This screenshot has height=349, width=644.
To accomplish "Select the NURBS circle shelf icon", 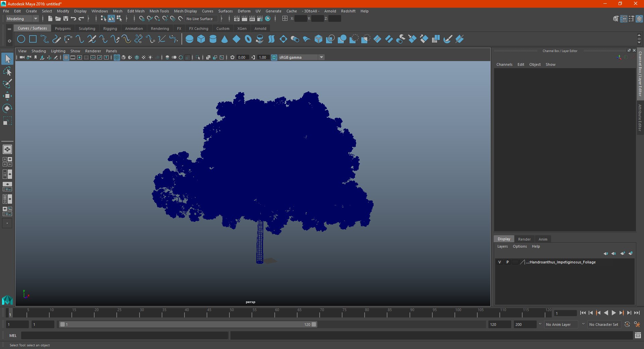I will tap(21, 39).
